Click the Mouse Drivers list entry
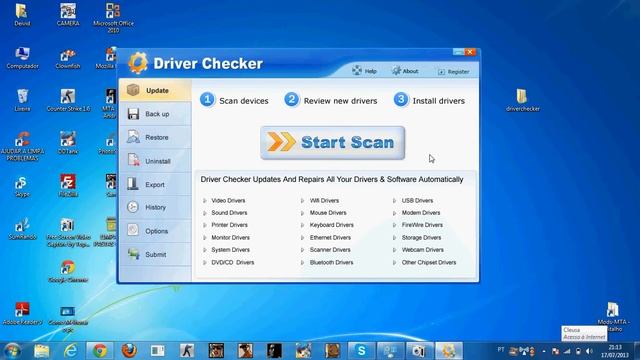The width and height of the screenshot is (640, 360). click(324, 213)
